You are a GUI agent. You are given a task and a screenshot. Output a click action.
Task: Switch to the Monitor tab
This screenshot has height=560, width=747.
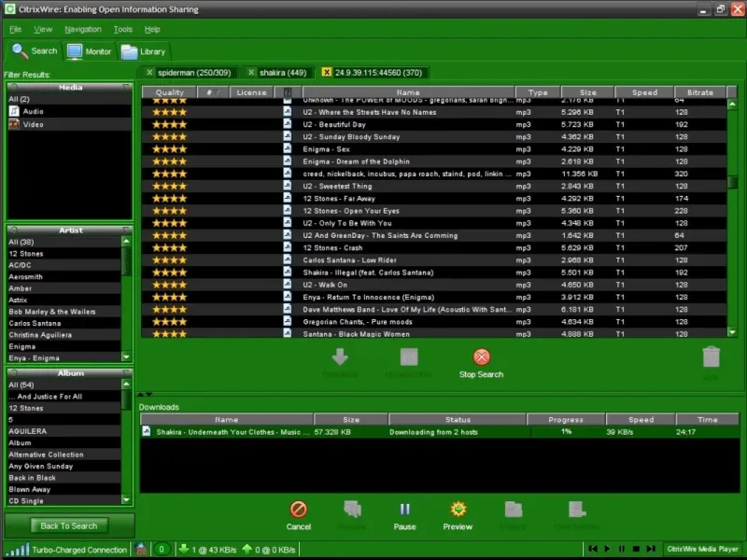89,51
